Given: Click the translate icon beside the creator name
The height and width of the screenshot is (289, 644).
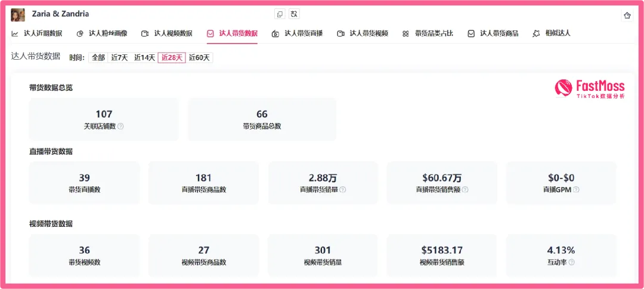Looking at the screenshot, I should [x=294, y=14].
